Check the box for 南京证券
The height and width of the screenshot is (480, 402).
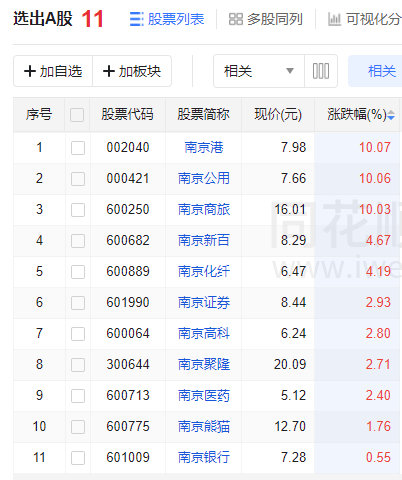[78, 303]
